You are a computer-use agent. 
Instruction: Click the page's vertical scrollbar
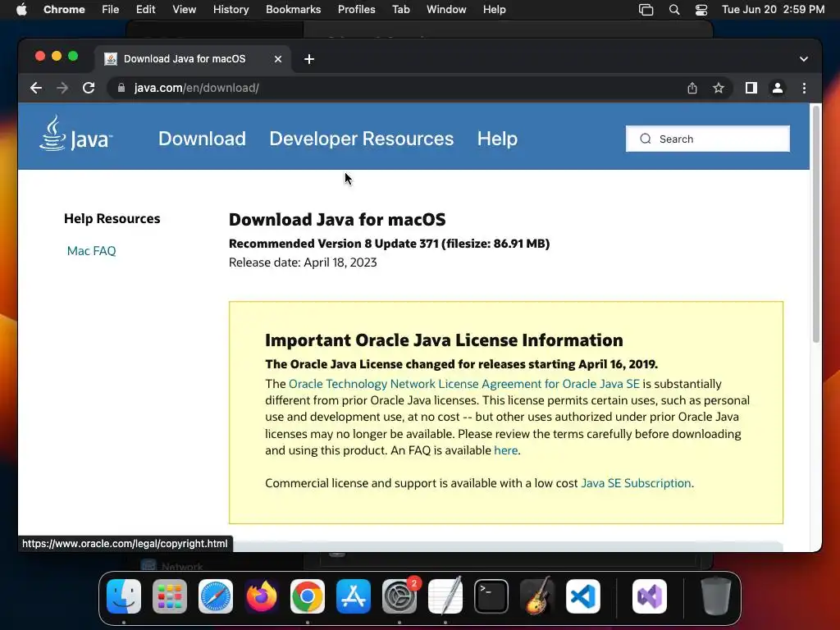(x=816, y=225)
